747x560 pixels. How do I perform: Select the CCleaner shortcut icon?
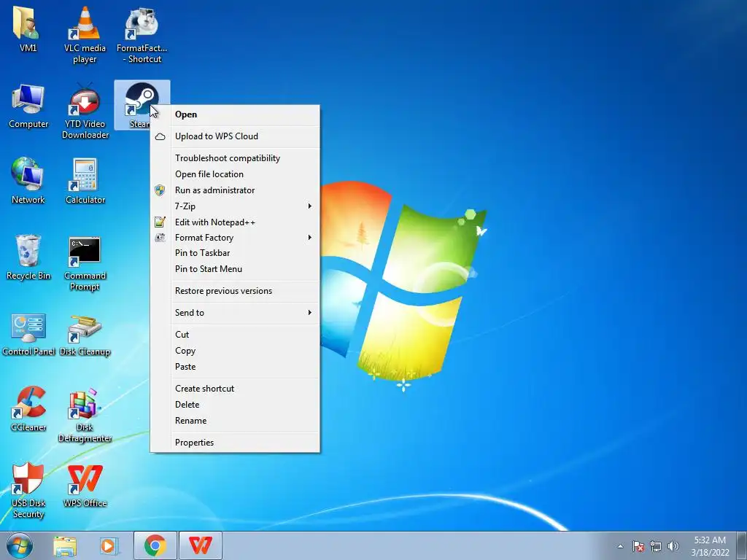[x=28, y=408]
